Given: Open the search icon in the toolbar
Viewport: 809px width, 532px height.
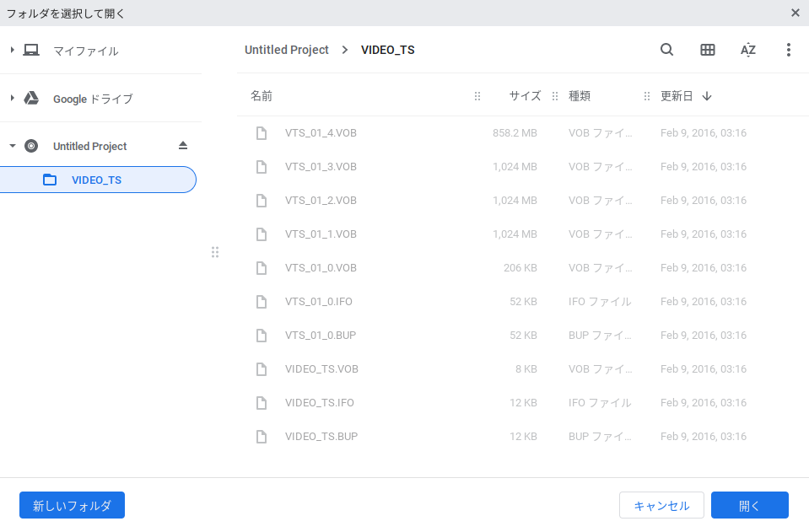Looking at the screenshot, I should pos(666,50).
